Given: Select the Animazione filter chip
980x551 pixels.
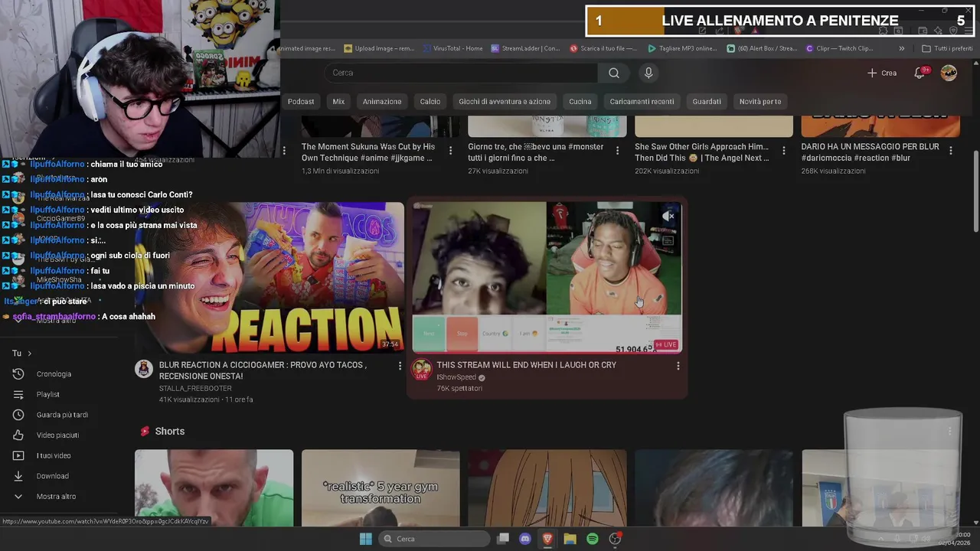Looking at the screenshot, I should tap(382, 102).
